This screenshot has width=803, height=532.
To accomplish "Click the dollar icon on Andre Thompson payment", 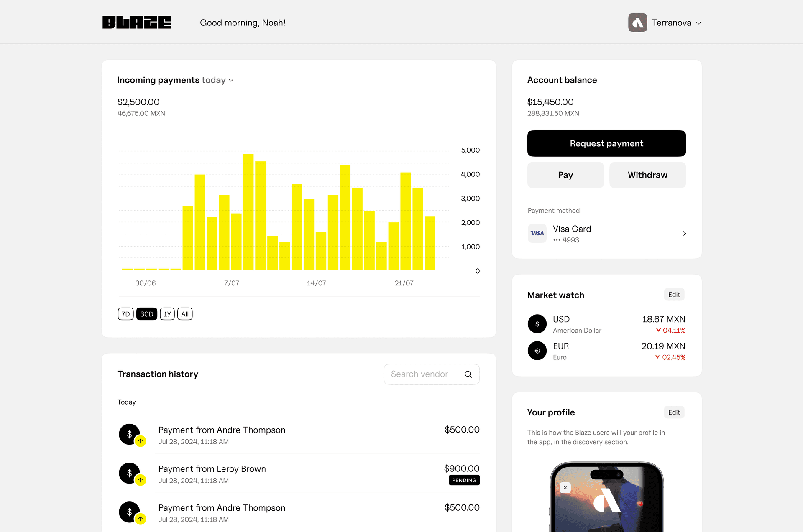I will pyautogui.click(x=129, y=433).
